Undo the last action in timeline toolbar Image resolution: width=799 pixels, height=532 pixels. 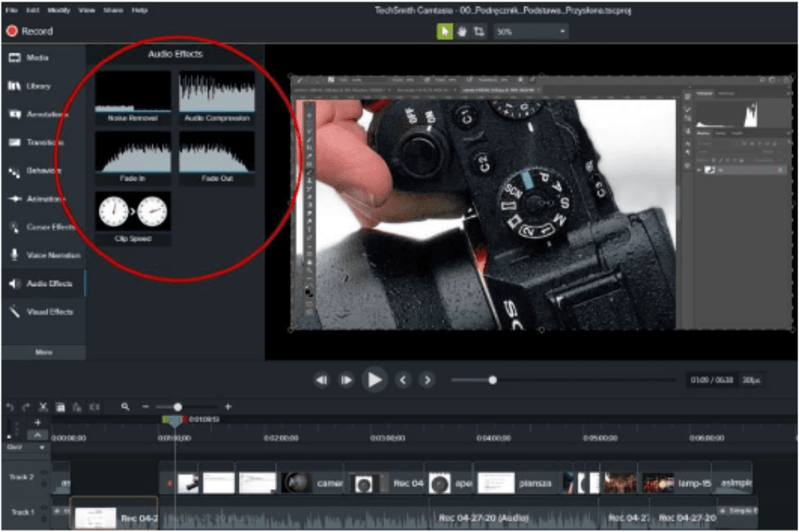tap(10, 407)
